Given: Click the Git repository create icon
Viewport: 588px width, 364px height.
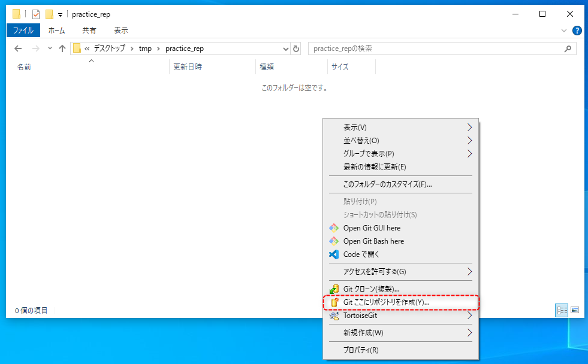Looking at the screenshot, I should (334, 302).
